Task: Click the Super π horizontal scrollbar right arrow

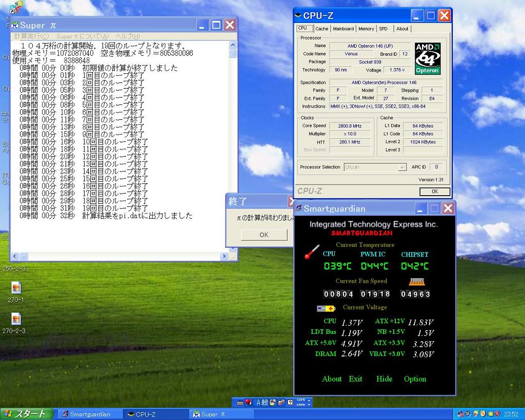Action: (x=225, y=257)
